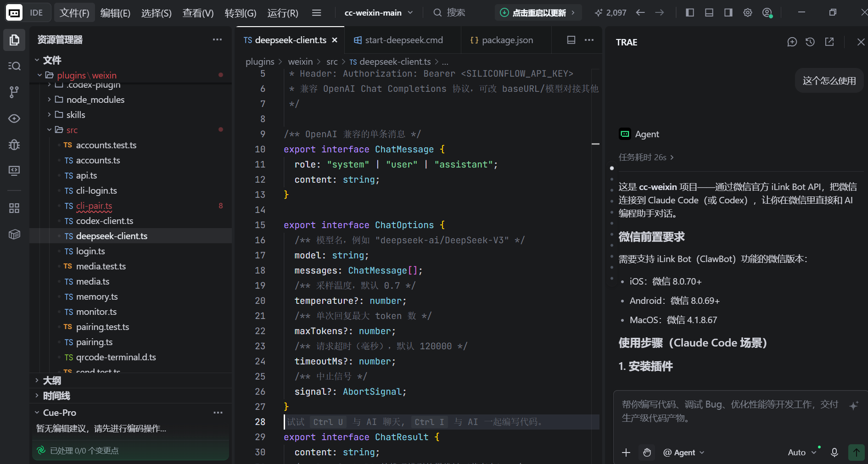Click 点击重启以更新 update button
The width and height of the screenshot is (868, 464).
coord(538,13)
